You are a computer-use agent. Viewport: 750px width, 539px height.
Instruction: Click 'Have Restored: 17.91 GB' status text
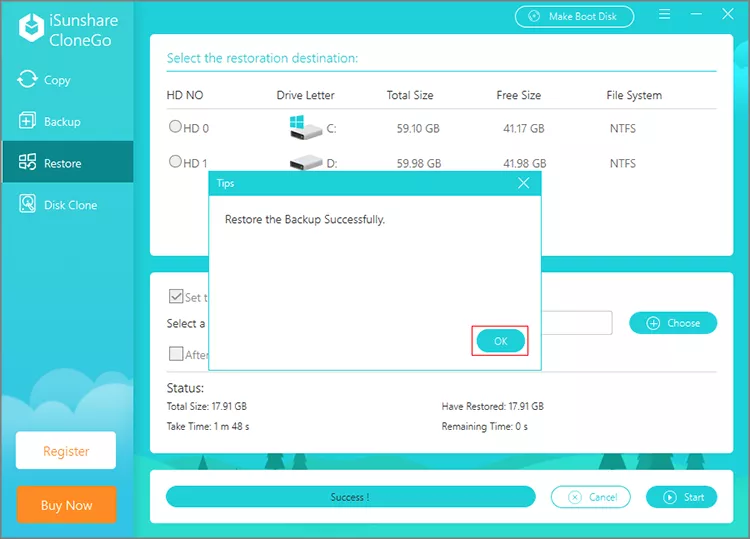tap(493, 407)
